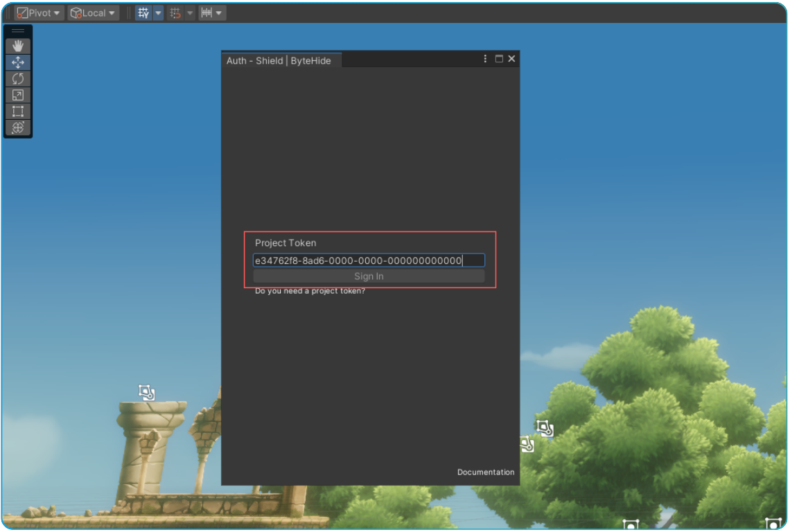This screenshot has height=532, width=790.
Task: Click the tools overlay drag handle
Action: (18, 31)
